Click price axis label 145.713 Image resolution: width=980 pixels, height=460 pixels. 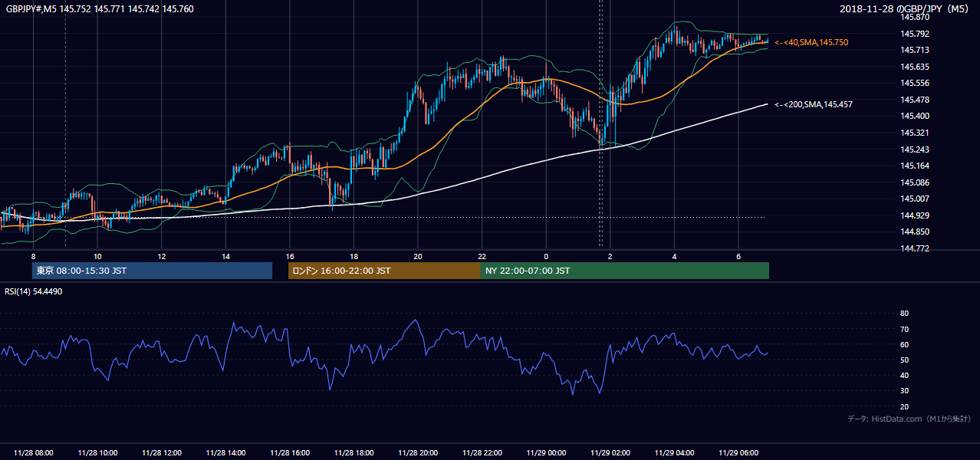(x=913, y=50)
